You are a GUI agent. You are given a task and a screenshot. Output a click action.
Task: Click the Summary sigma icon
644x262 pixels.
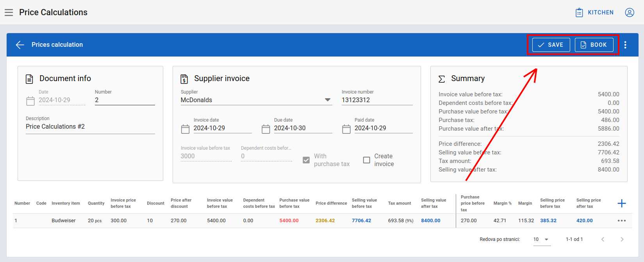pos(442,79)
